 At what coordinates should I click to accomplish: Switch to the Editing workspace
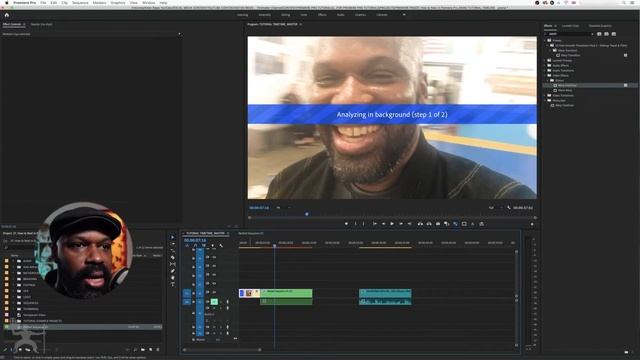click(x=286, y=15)
